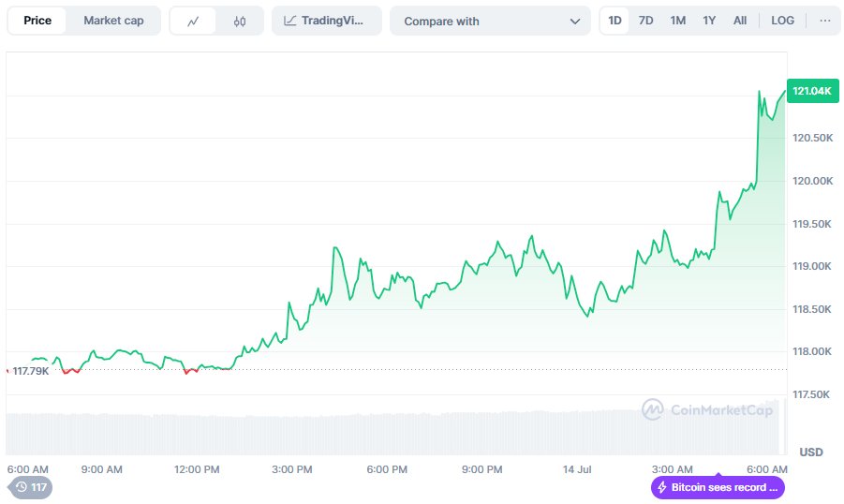Select the candlestick chart icon
Screen dimensions: 844x504
[240, 22]
